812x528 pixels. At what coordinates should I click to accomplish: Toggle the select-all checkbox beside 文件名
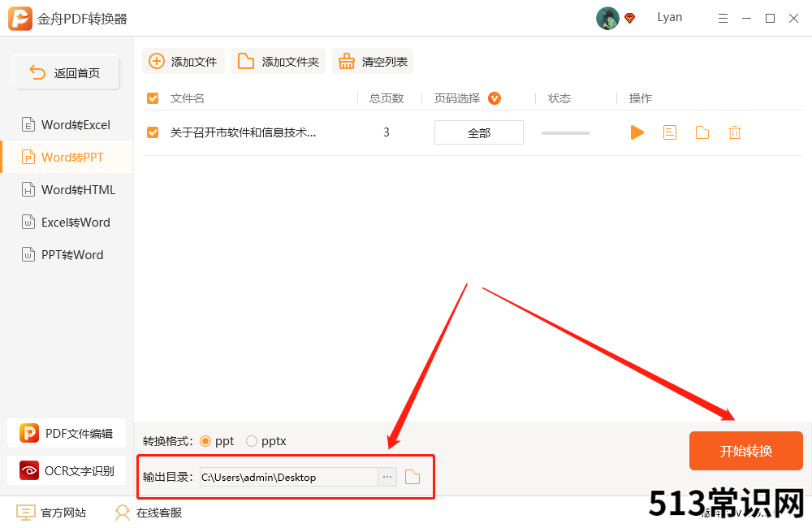(x=153, y=98)
